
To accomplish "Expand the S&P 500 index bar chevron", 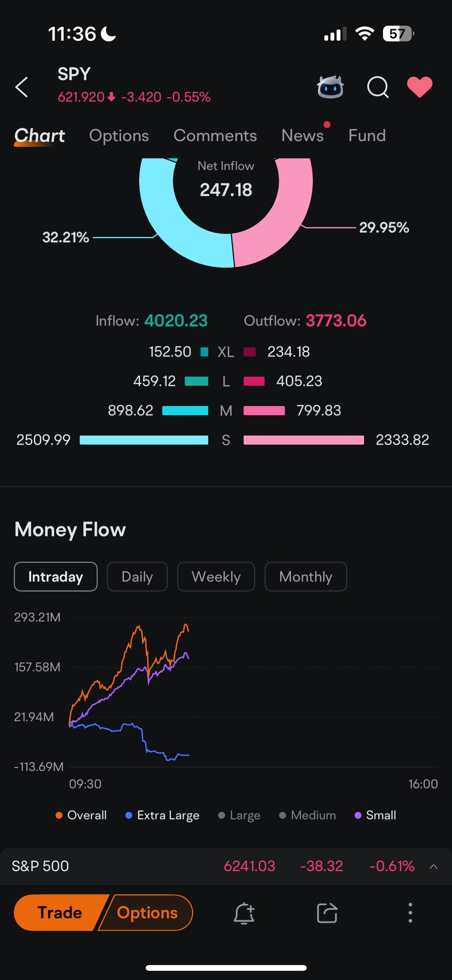I will pos(434,866).
